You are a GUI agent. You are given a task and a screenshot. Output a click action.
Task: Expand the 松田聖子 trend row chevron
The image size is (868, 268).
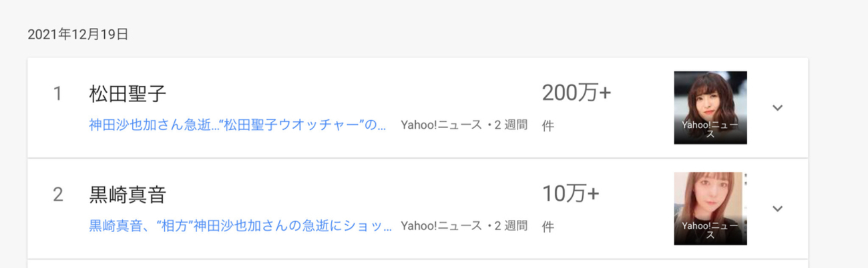(x=777, y=107)
